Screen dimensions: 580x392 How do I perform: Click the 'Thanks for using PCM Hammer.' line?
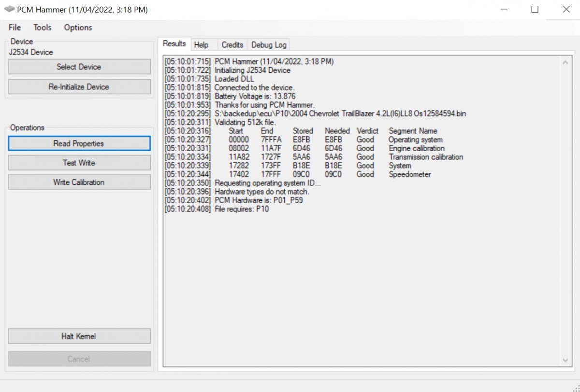240,105
